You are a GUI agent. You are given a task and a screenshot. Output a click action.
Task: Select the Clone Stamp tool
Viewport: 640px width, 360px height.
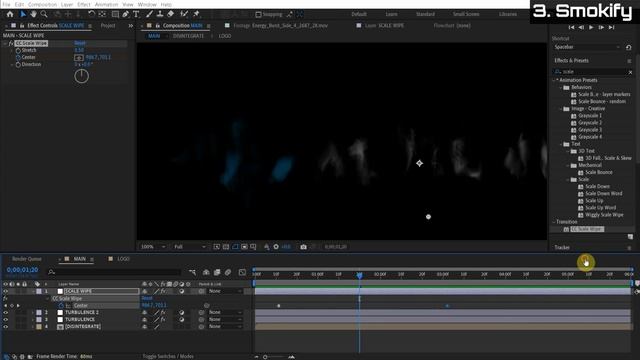pyautogui.click(x=160, y=14)
